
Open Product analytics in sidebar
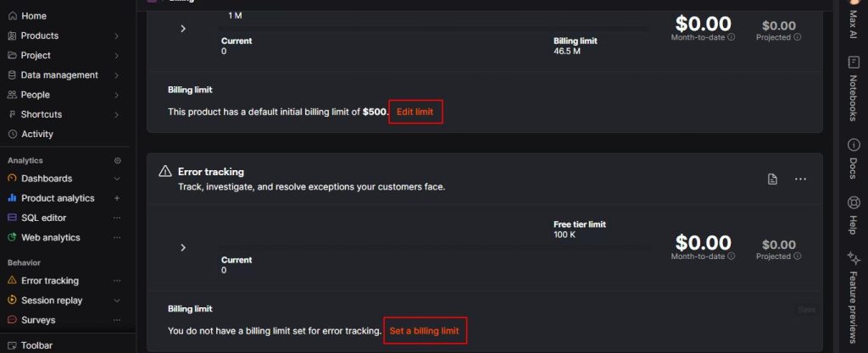coord(58,198)
